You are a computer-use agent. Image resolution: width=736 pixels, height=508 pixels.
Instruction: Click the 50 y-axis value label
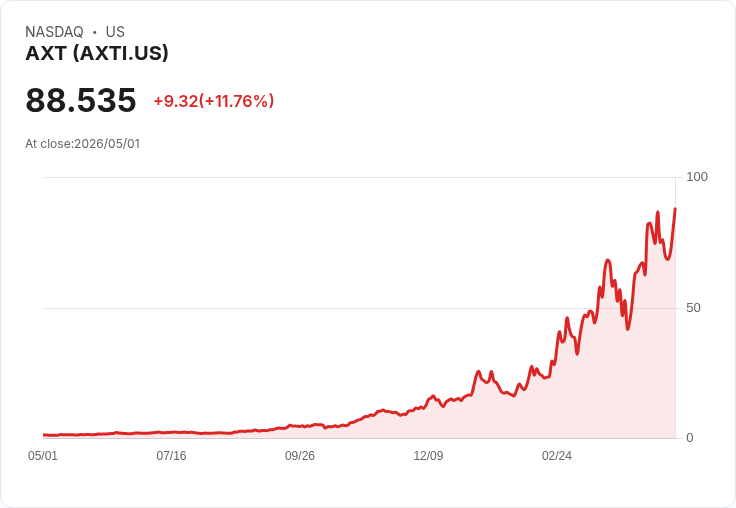coord(693,308)
